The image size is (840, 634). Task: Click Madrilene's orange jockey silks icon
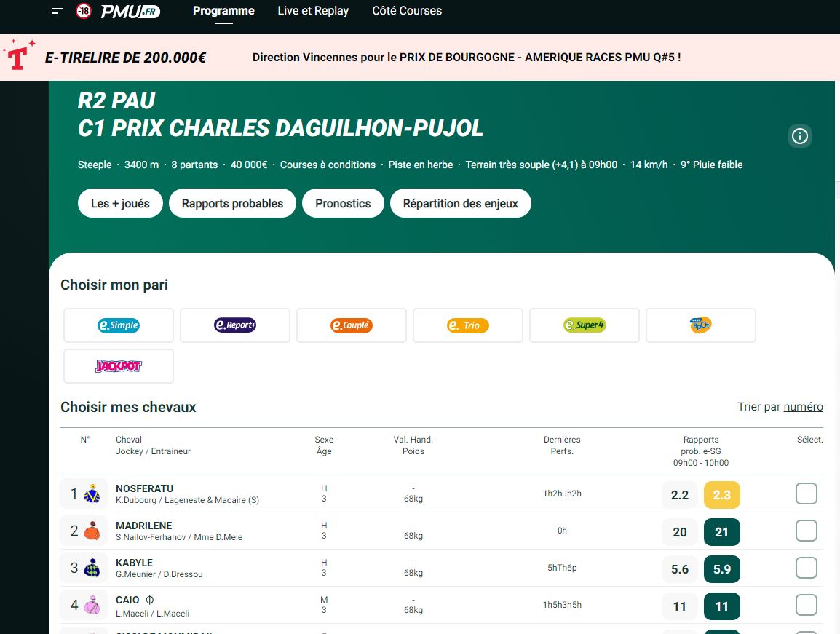92,531
